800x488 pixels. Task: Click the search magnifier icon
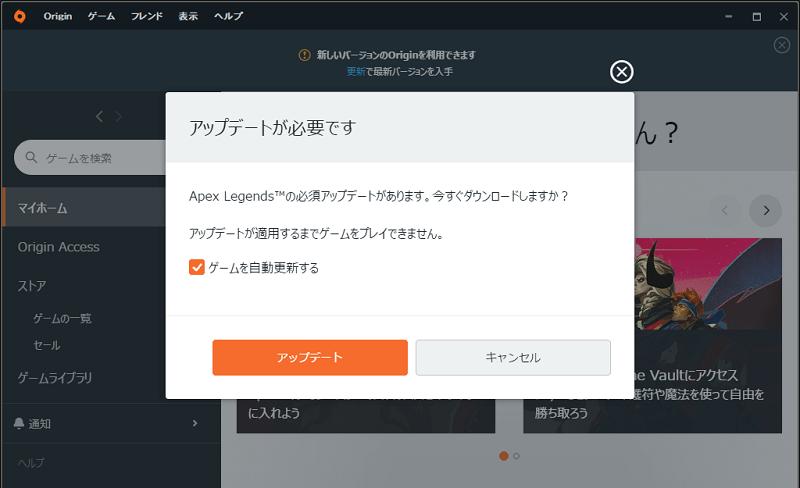[31, 157]
